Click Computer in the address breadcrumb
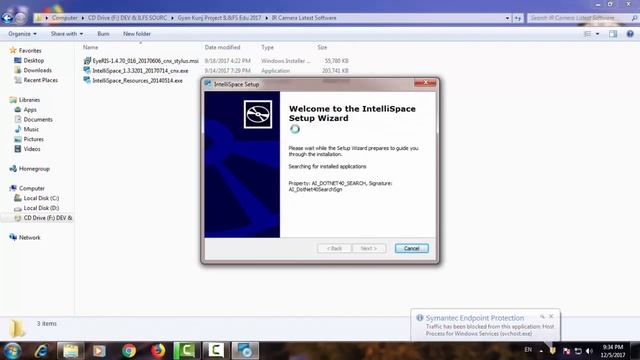Screen dimensions: 640x360 tap(64, 18)
